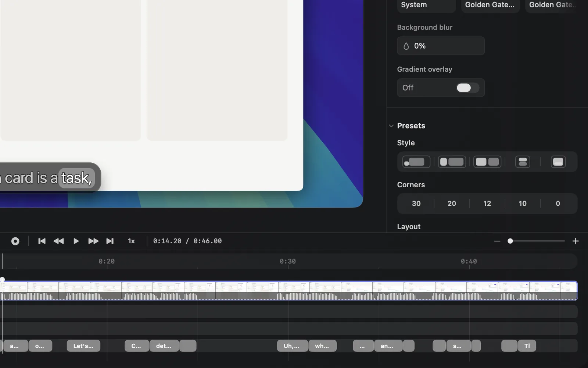The width and height of the screenshot is (588, 368).
Task: Toggle the Gradient overlay switch
Action: click(x=467, y=88)
